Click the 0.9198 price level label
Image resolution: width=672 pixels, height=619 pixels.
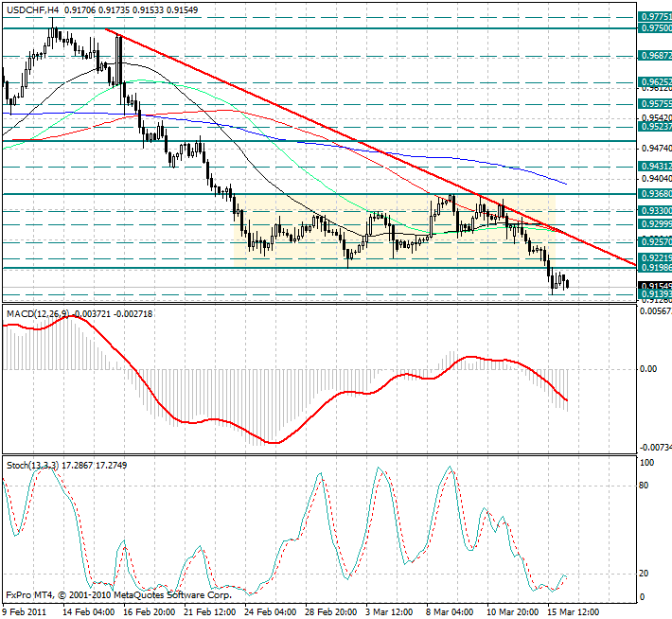tap(655, 268)
